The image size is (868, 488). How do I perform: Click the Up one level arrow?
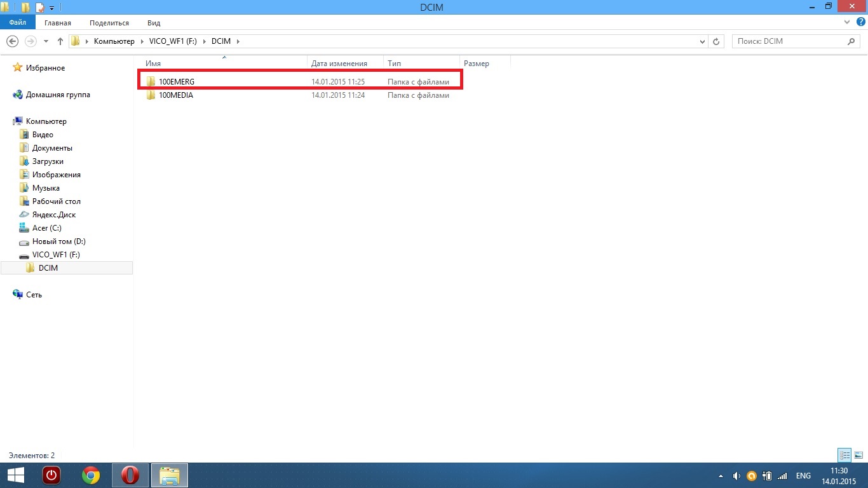click(x=60, y=41)
